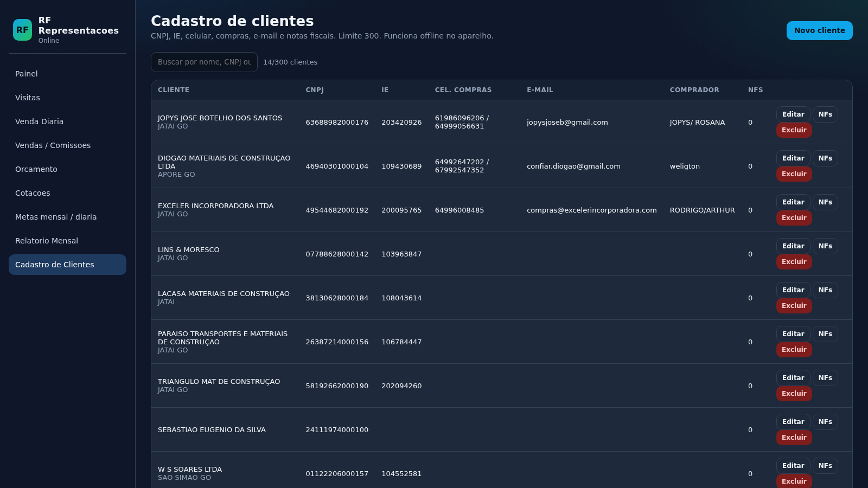Go to Visitas in sidebar
Screen dimensions: 868x488
click(x=67, y=98)
